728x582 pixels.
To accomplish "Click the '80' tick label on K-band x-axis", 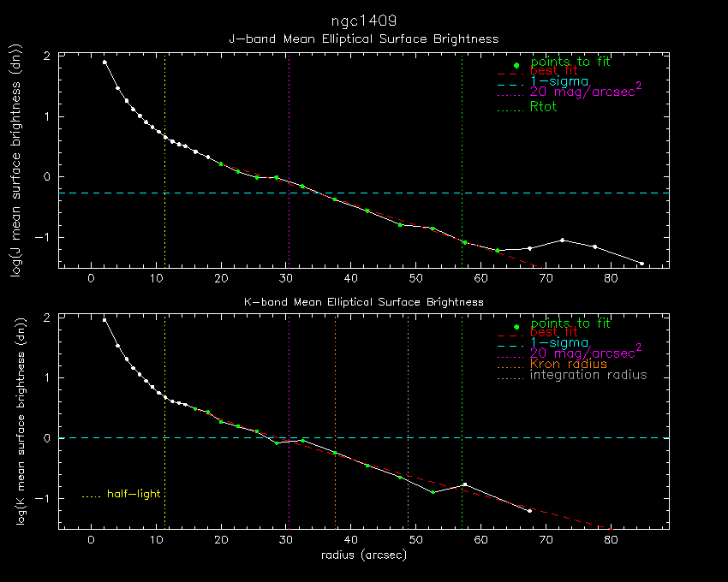I will pos(611,539).
